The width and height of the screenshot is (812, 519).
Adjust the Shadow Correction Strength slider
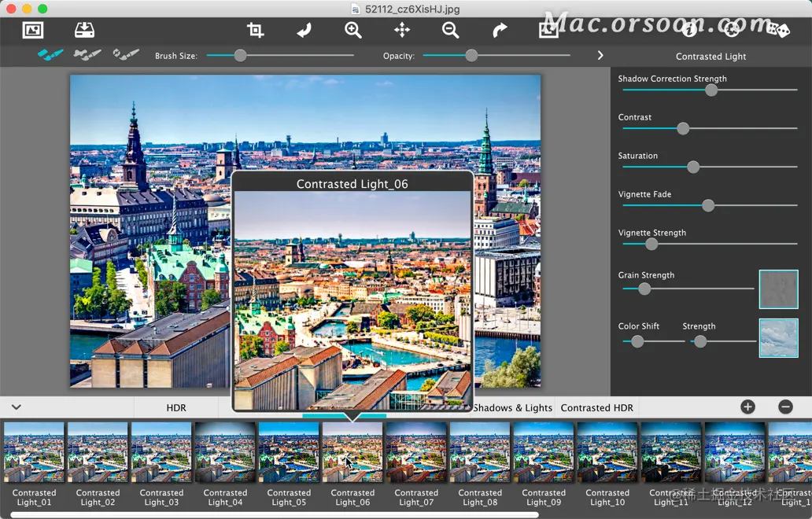point(710,90)
